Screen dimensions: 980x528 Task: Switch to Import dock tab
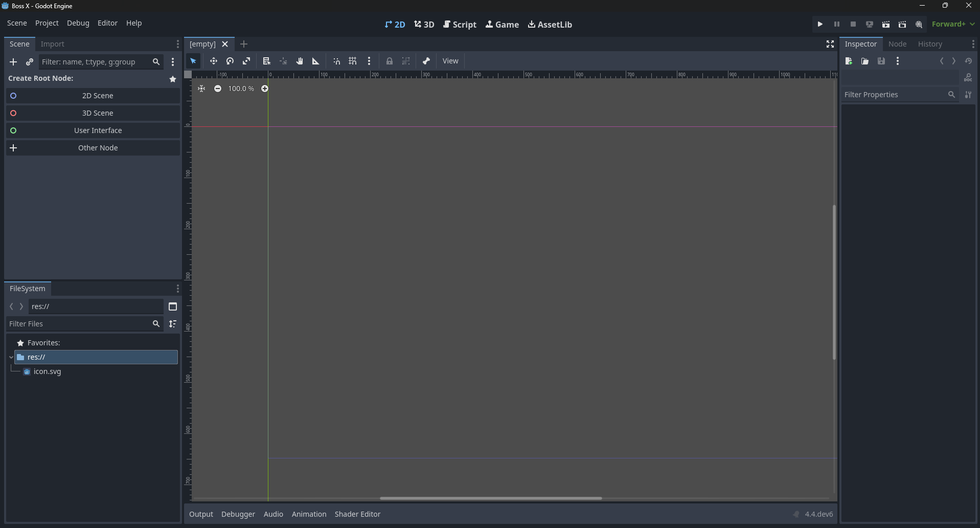click(53, 44)
